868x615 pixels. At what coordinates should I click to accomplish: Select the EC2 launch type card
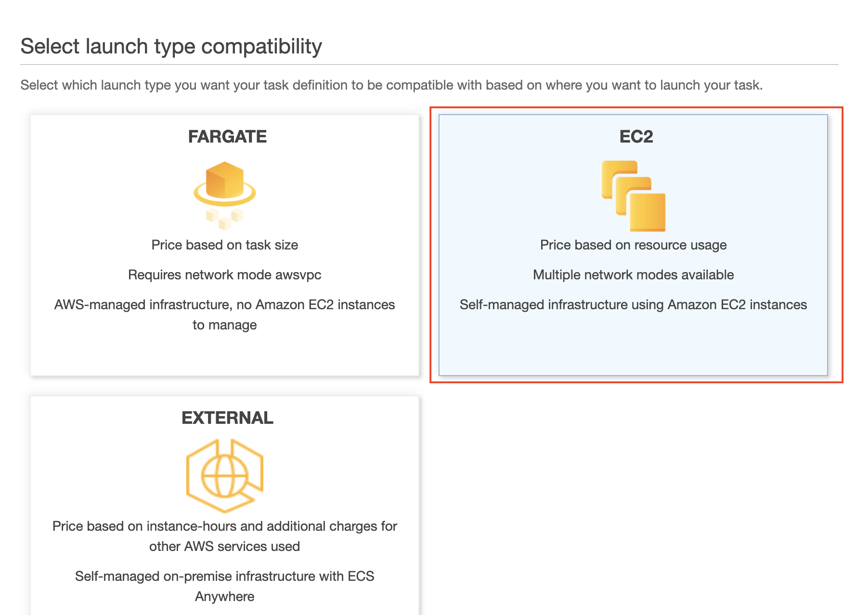[633, 245]
